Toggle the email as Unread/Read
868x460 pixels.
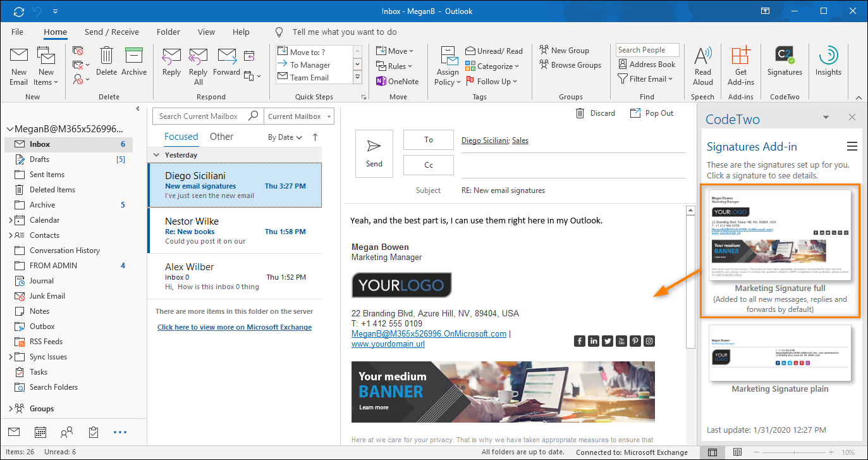[494, 50]
